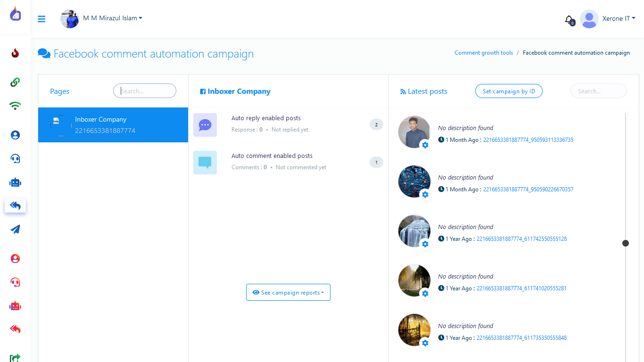The image size is (644, 362).
Task: Click the red flame sidebar icon
Action: (x=15, y=53)
